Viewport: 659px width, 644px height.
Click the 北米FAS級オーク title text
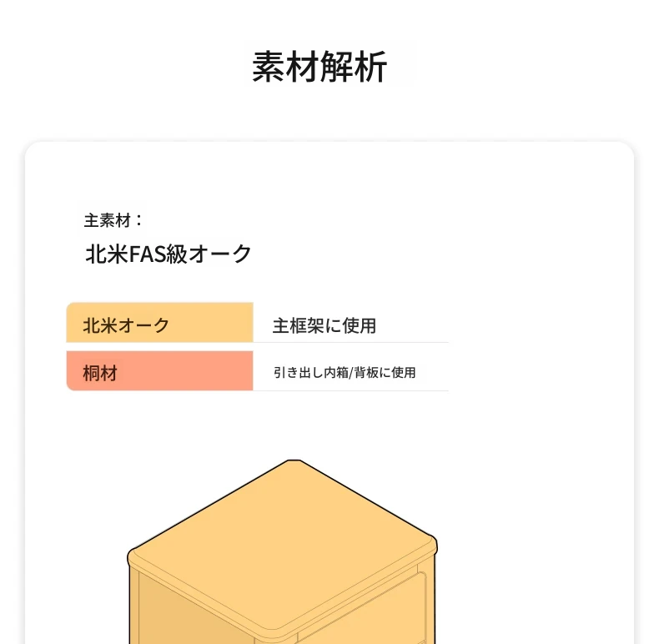[169, 254]
